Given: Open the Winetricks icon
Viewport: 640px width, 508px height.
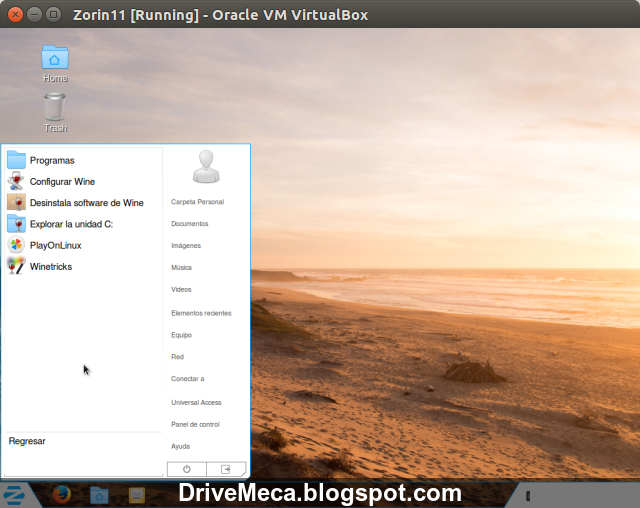Looking at the screenshot, I should 16,266.
